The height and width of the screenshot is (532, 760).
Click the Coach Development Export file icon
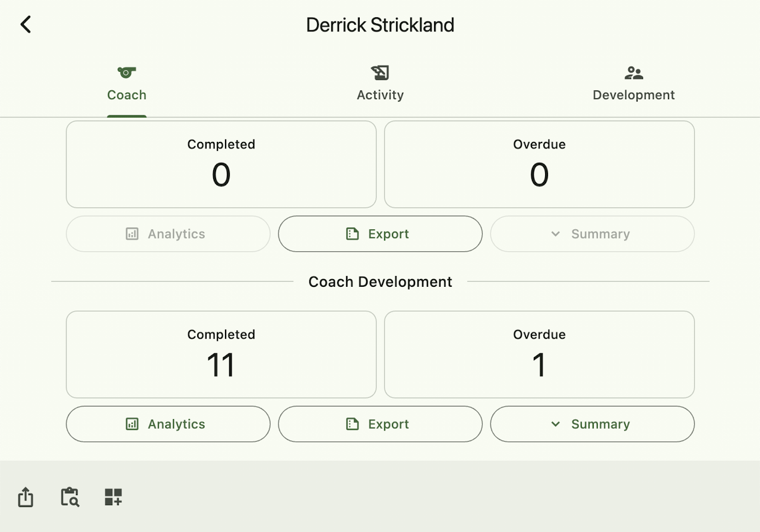(x=353, y=424)
